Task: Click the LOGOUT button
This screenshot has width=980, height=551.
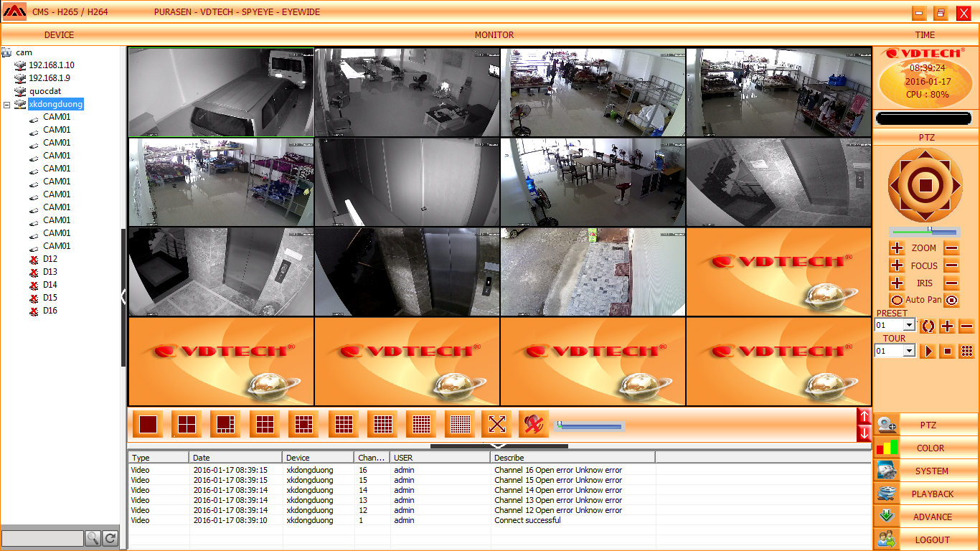Action: tap(926, 540)
